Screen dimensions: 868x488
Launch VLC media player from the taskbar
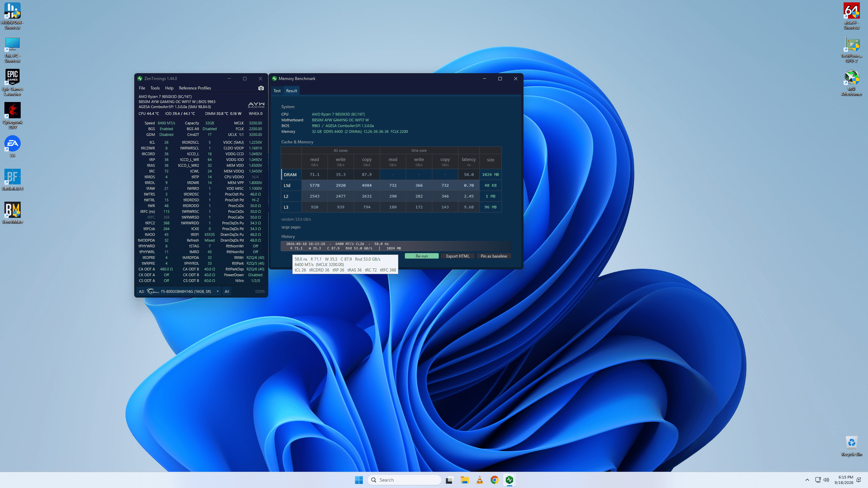(x=479, y=480)
